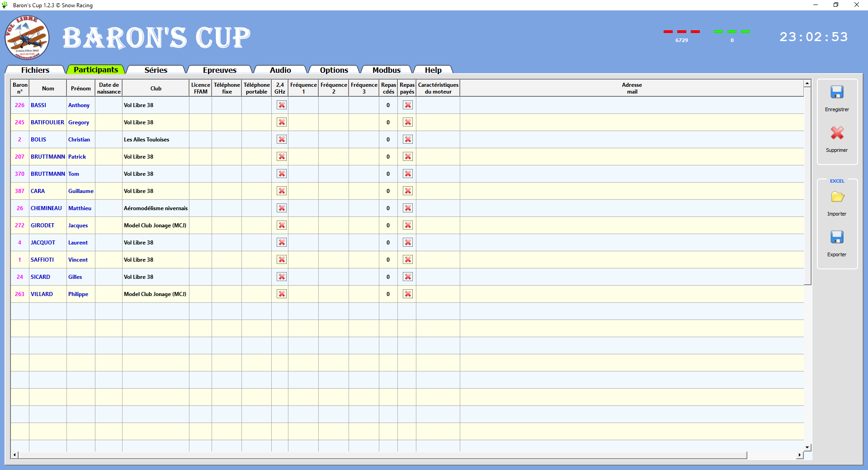
Task: Click the Vol Libre biplane logo
Action: click(x=27, y=38)
